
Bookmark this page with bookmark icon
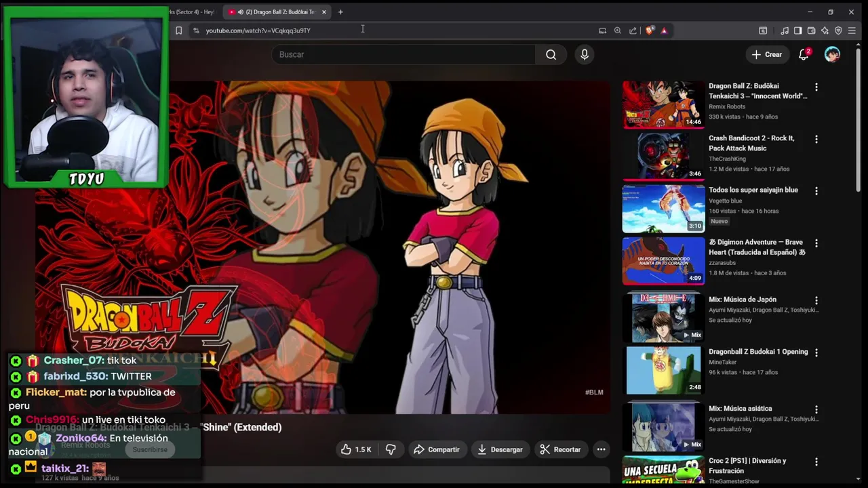point(178,30)
